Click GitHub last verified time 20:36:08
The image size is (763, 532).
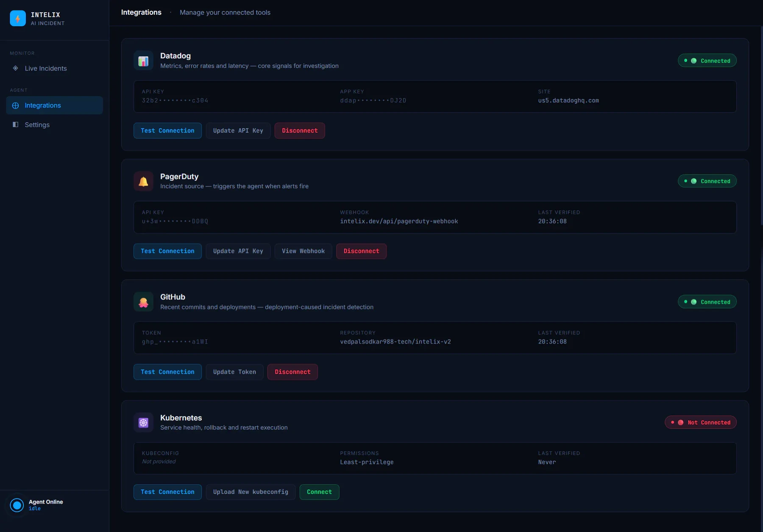coord(552,342)
